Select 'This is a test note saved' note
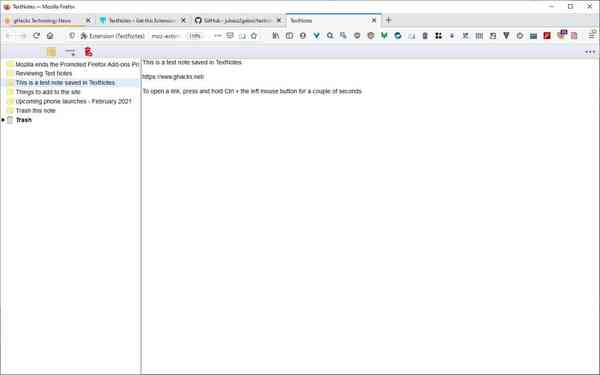 tap(65, 83)
